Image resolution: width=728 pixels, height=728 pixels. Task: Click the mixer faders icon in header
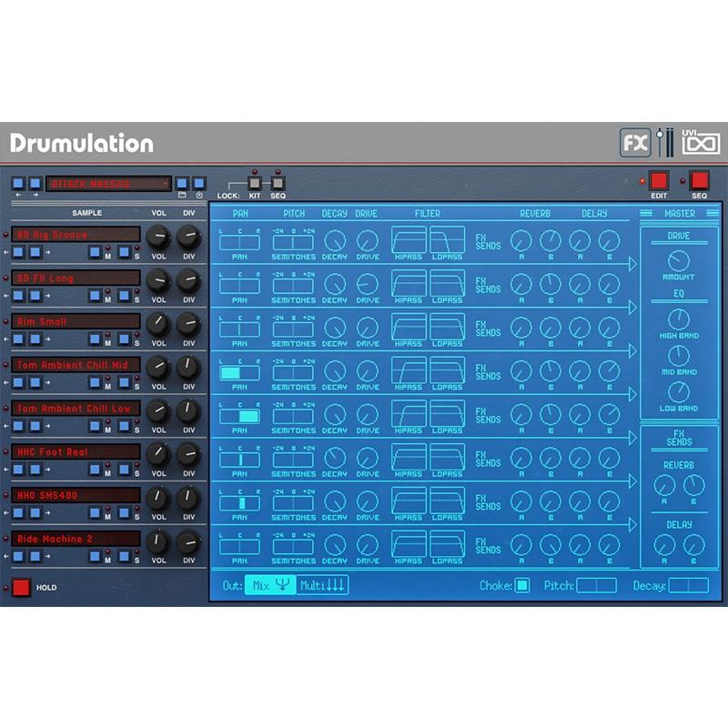pos(665,143)
